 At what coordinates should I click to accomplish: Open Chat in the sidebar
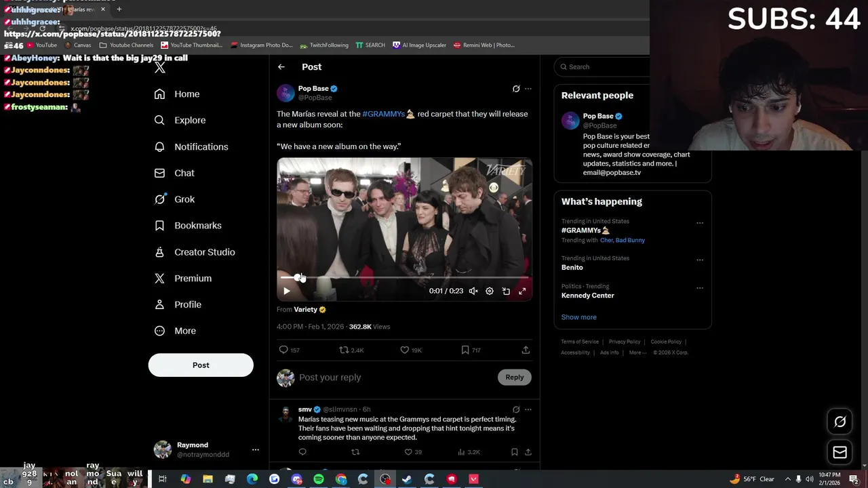pyautogui.click(x=174, y=173)
